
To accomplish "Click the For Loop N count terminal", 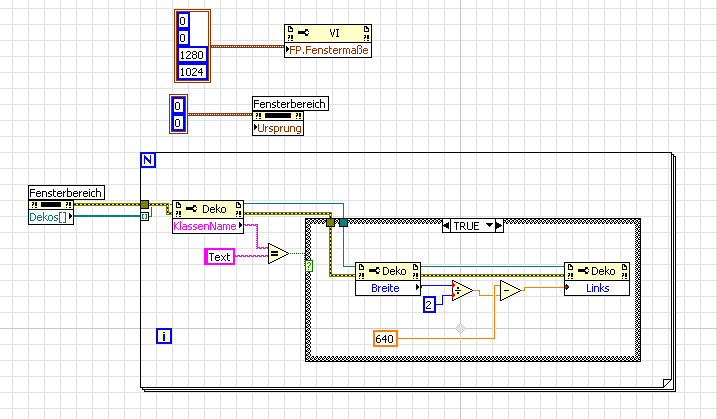I will tap(148, 160).
